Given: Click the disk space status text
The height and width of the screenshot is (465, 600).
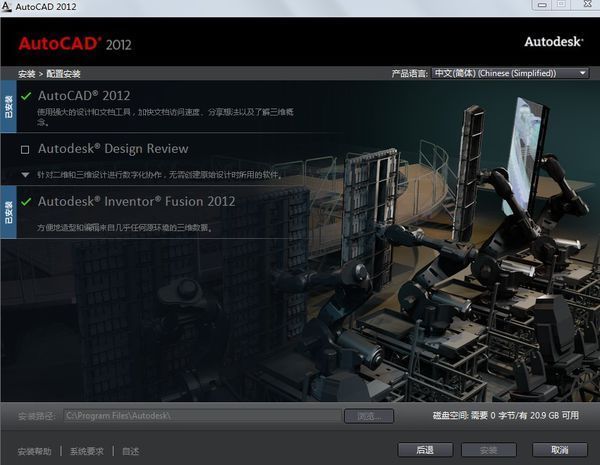Looking at the screenshot, I should click(505, 416).
